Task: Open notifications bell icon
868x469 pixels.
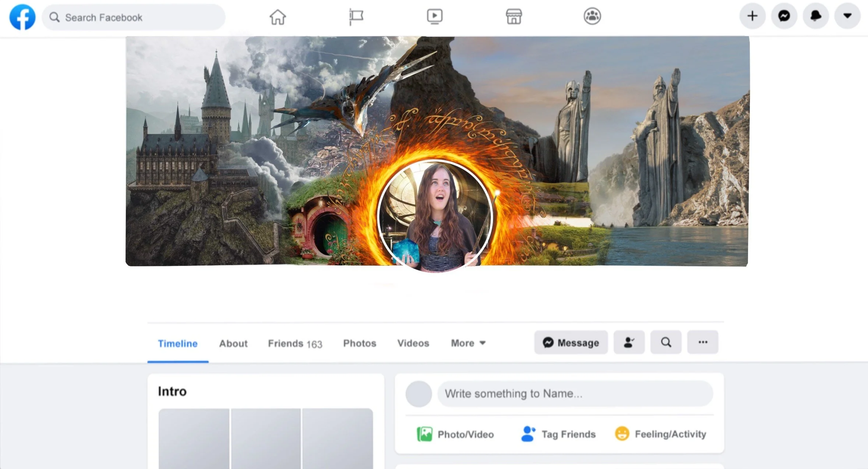Action: click(x=816, y=16)
